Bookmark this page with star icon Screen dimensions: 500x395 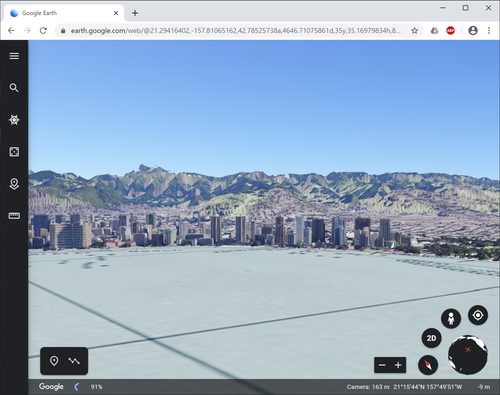tap(414, 31)
